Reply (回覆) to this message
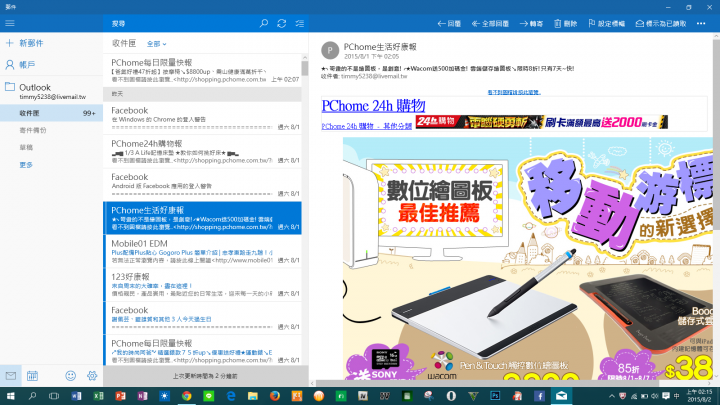Screen dimensions: 720x405 click(449, 24)
